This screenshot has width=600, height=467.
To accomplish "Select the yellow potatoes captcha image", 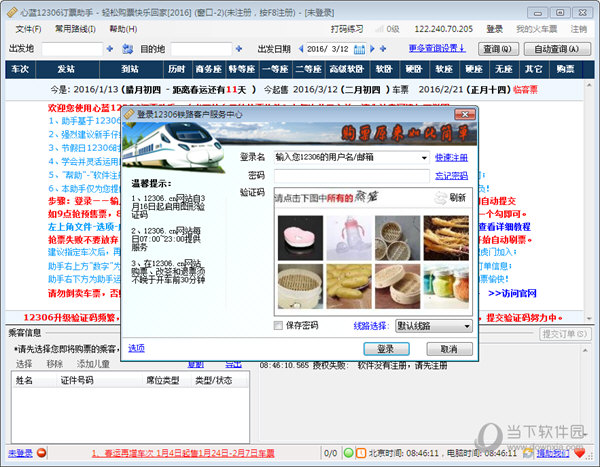I will (349, 286).
